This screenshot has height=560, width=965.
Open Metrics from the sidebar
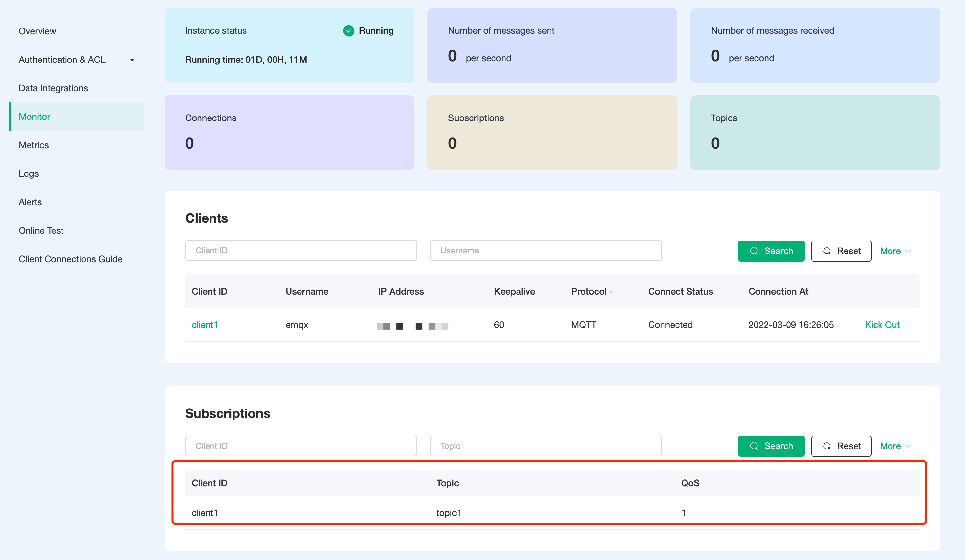coord(34,145)
